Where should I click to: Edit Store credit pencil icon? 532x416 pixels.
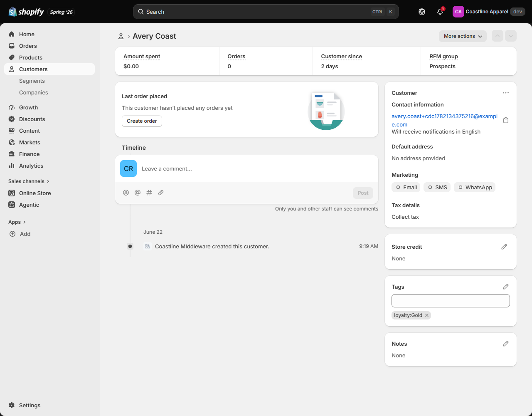tap(504, 247)
